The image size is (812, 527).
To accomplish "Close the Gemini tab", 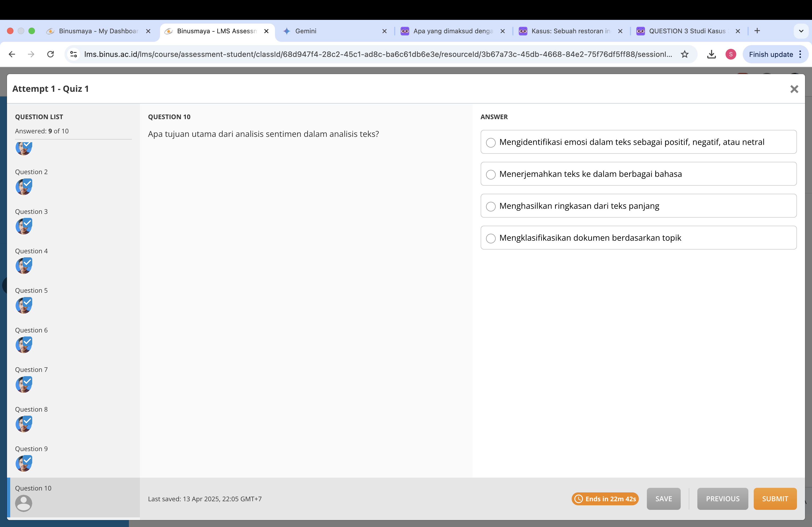I will point(384,31).
